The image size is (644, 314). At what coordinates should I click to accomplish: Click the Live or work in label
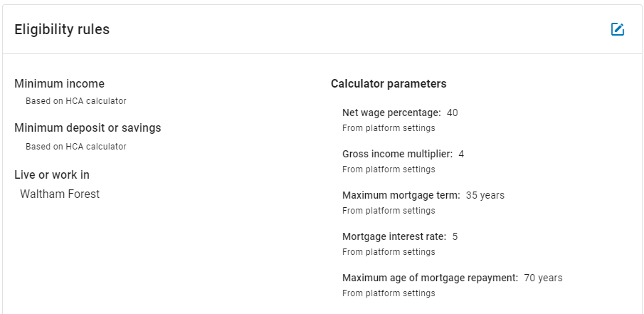coord(52,175)
